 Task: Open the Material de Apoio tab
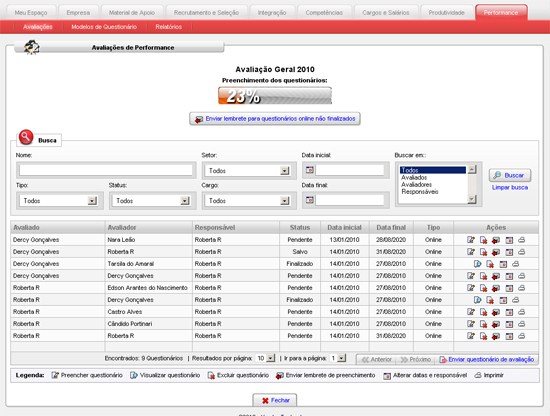(x=132, y=13)
